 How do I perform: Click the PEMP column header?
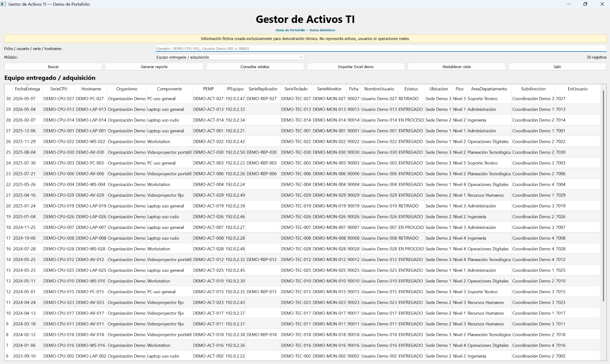point(208,89)
